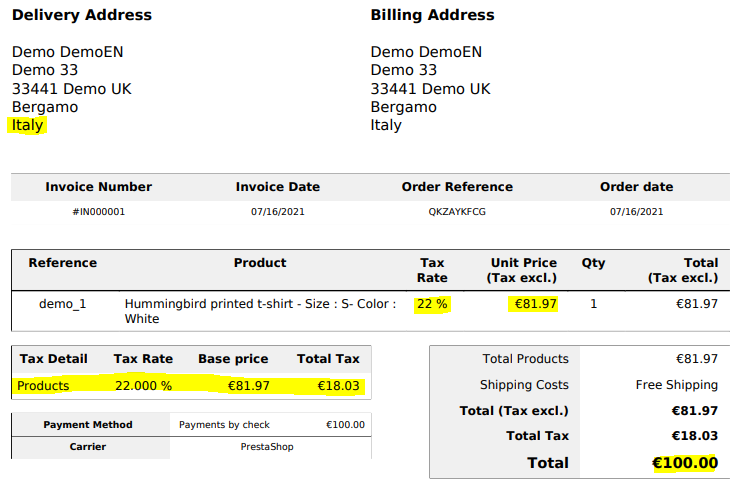
Task: Select Products in the Tax Detail row
Action: point(43,385)
